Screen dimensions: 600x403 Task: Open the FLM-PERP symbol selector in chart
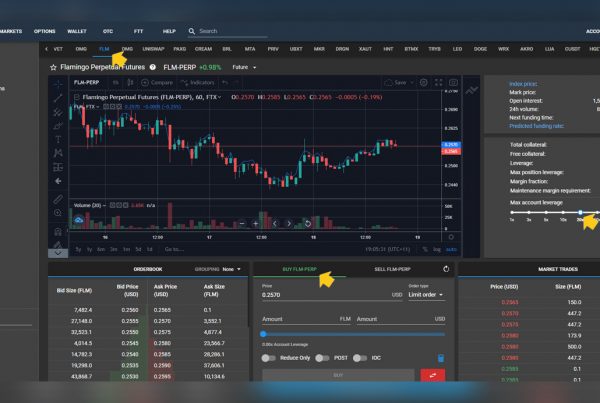(x=86, y=82)
